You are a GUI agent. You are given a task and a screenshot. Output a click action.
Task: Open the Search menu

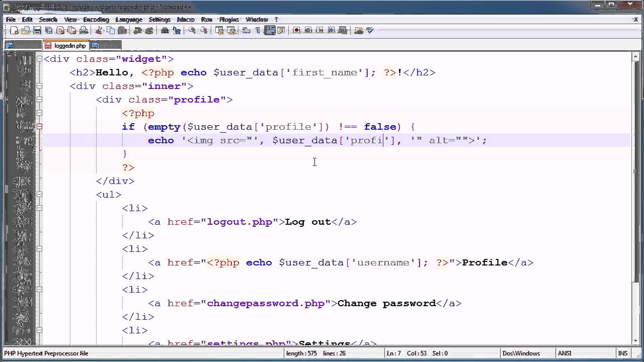click(48, 20)
